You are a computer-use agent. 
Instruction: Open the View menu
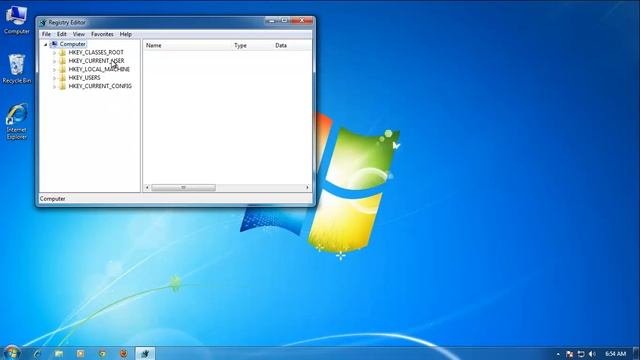[x=79, y=34]
